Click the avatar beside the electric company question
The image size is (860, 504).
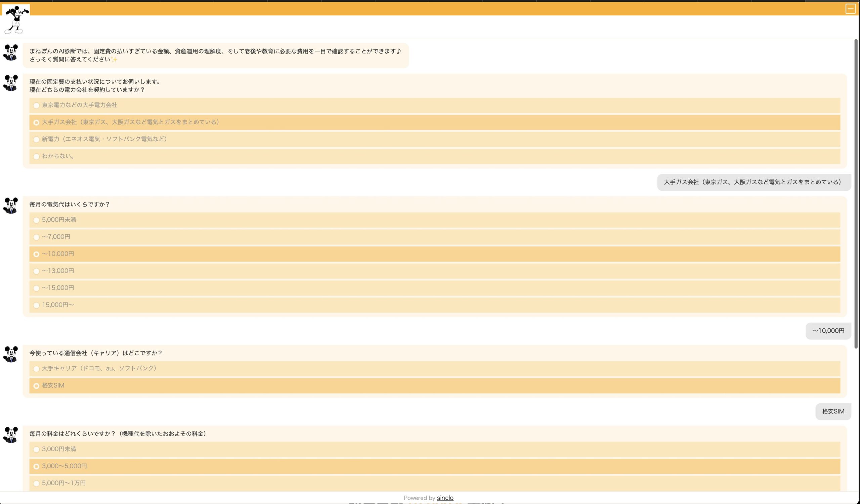click(x=10, y=83)
